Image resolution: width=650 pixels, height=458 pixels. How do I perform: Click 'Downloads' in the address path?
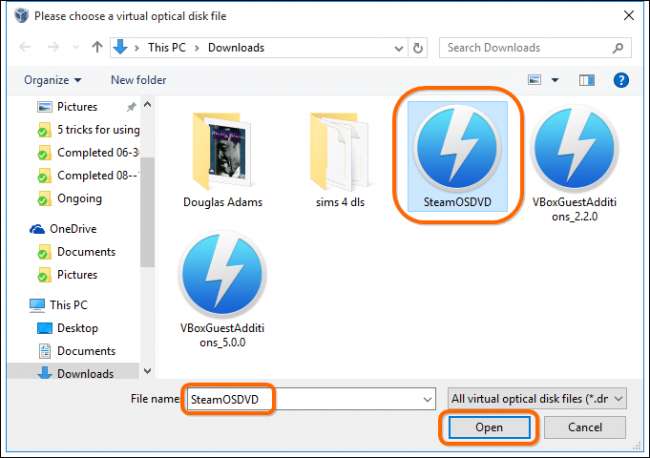236,48
